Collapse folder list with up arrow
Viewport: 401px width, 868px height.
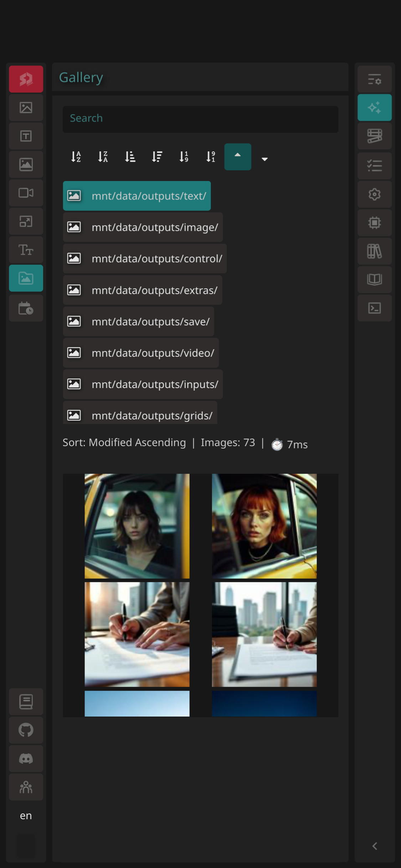pos(238,157)
